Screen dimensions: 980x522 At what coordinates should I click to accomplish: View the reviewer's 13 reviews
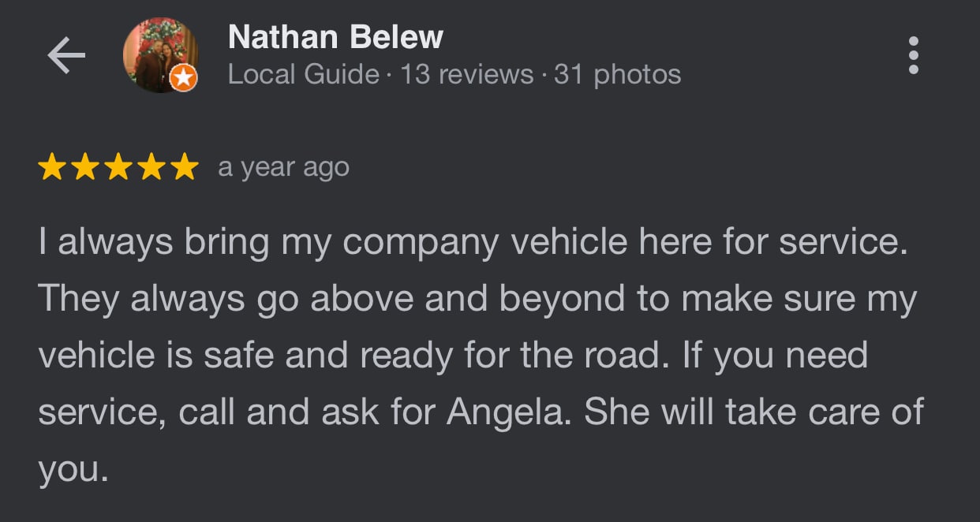[466, 75]
